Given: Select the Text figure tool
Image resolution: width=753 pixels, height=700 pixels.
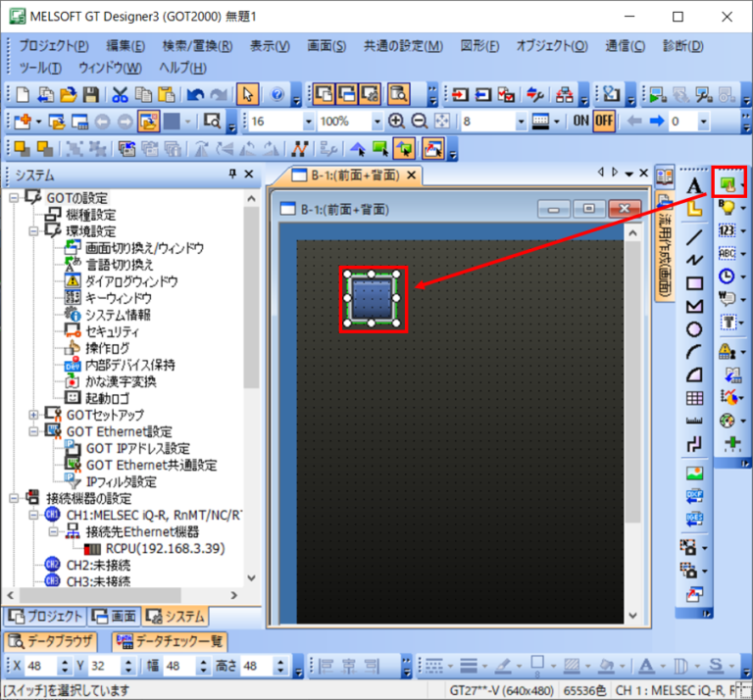Looking at the screenshot, I should (694, 186).
